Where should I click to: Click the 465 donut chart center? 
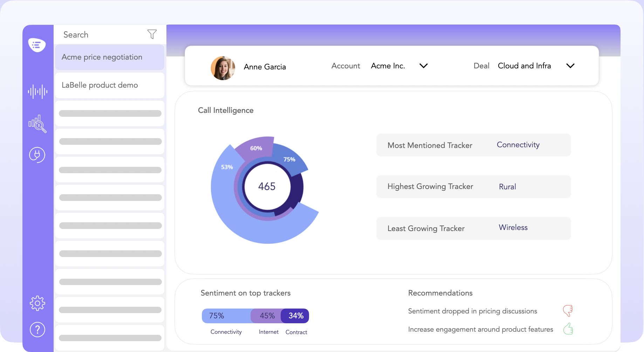[x=267, y=187]
